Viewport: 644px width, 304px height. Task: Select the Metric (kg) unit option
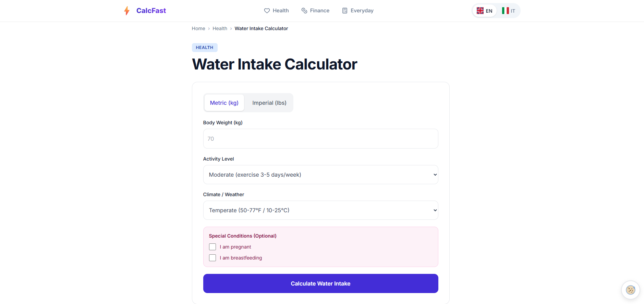click(x=224, y=103)
